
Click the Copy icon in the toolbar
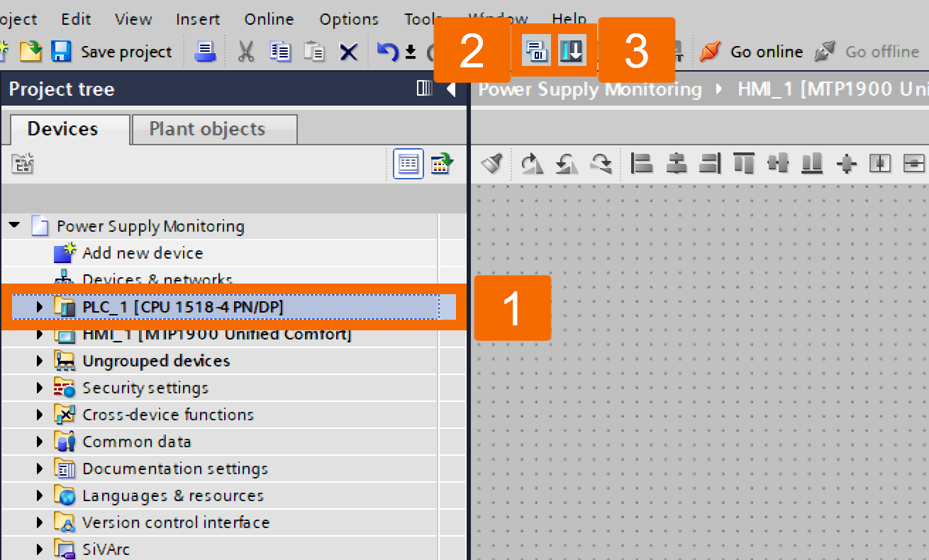[281, 52]
